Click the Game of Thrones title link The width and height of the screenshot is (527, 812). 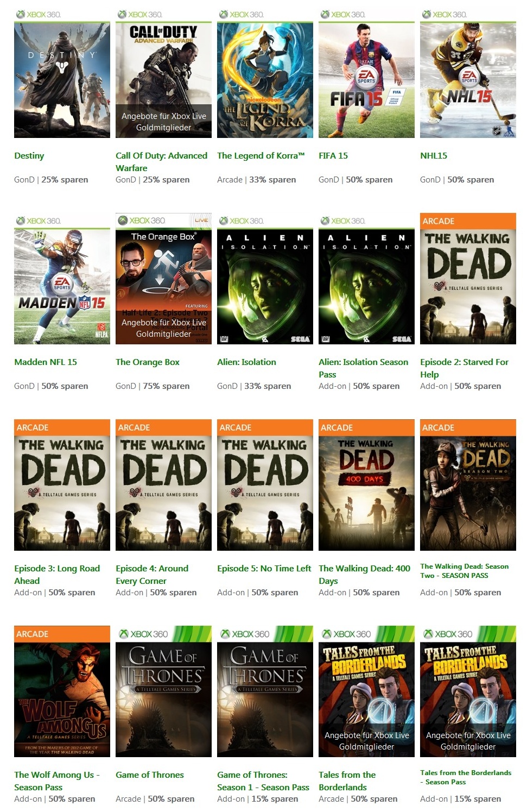(150, 775)
